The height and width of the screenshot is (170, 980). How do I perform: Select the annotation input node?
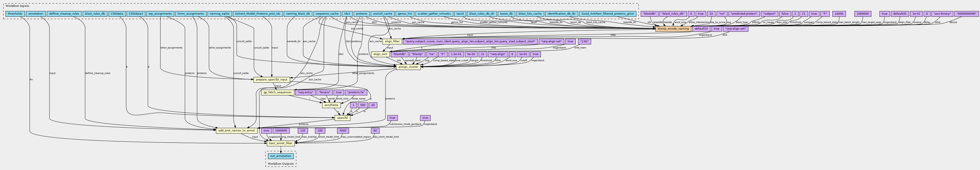[x=36, y=14]
